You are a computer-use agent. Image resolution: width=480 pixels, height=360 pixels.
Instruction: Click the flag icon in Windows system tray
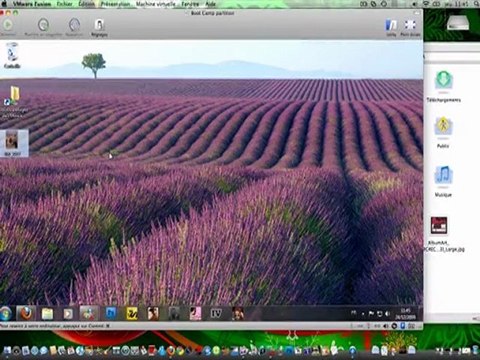click(371, 314)
